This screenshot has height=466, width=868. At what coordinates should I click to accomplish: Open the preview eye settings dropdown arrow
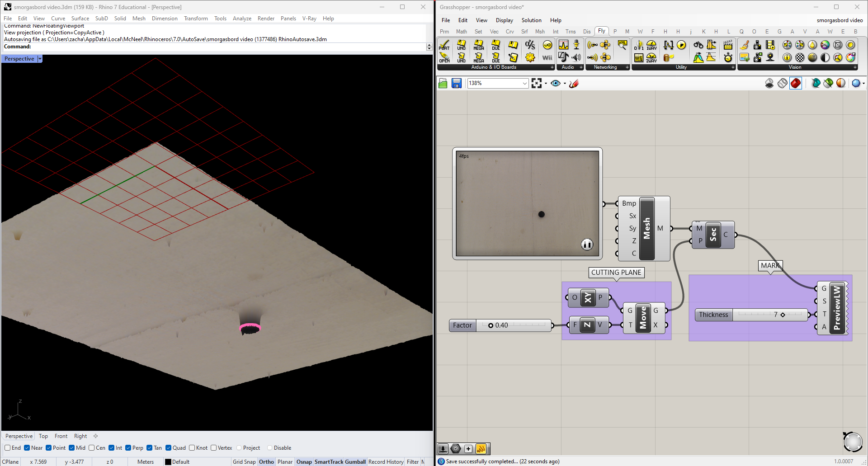point(565,83)
